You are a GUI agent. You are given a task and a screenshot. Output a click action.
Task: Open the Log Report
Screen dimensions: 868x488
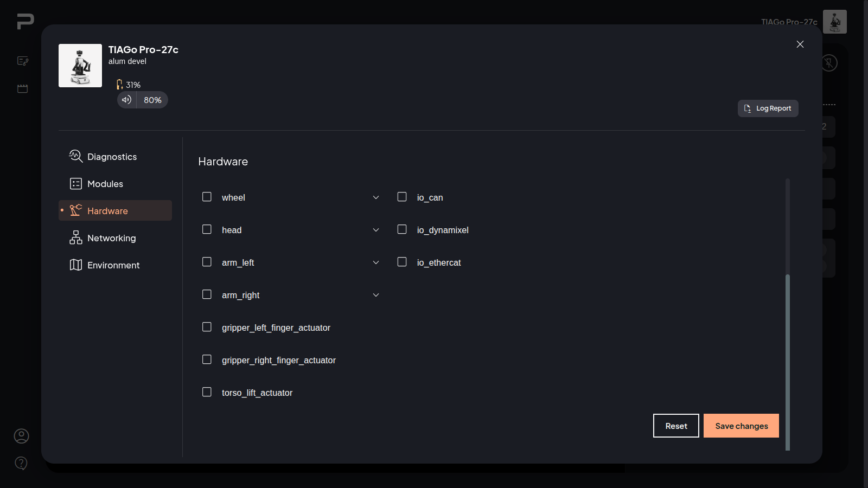[768, 108]
